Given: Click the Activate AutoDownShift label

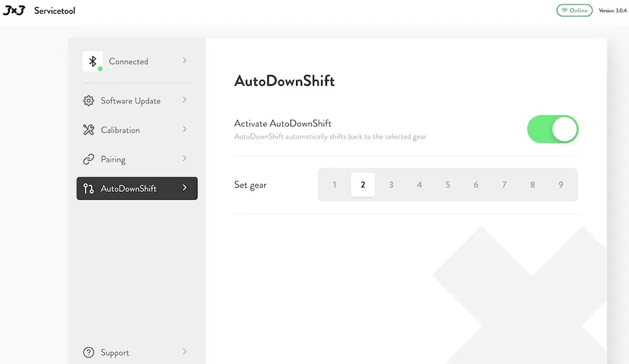Looking at the screenshot, I should point(283,124).
